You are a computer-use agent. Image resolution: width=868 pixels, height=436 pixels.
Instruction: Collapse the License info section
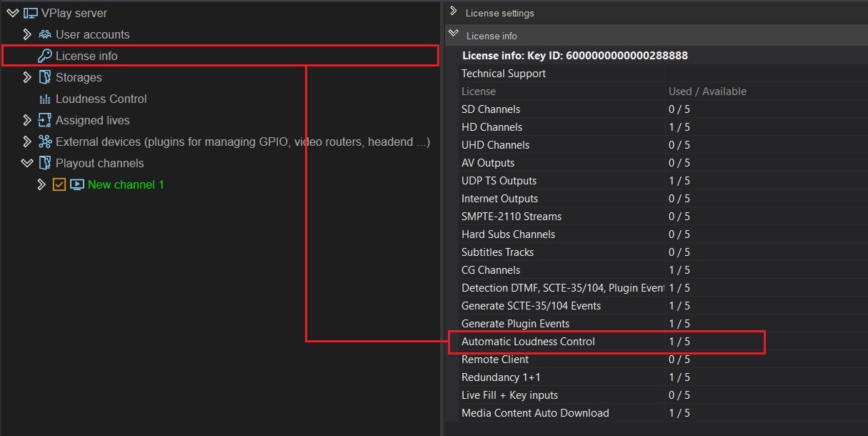[x=454, y=34]
